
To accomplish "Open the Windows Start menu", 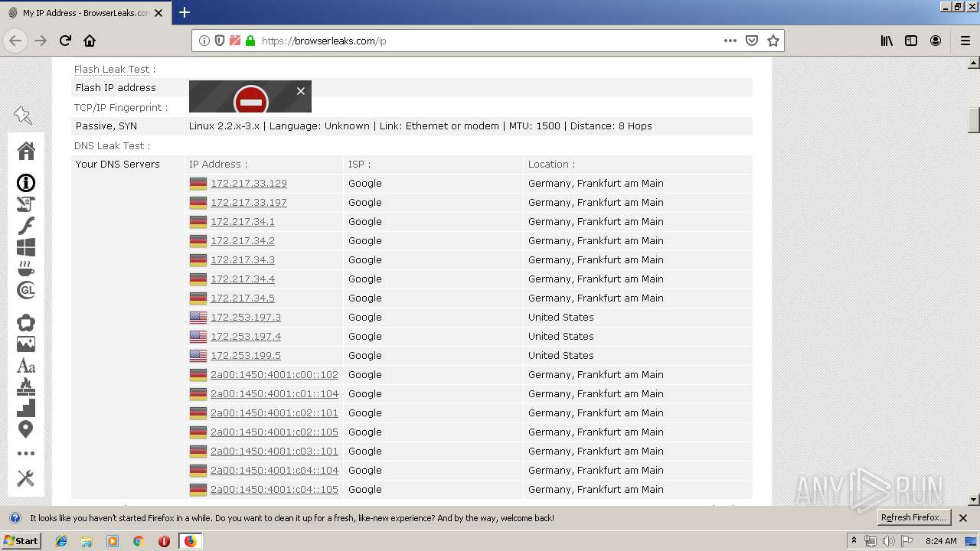I will point(21,541).
